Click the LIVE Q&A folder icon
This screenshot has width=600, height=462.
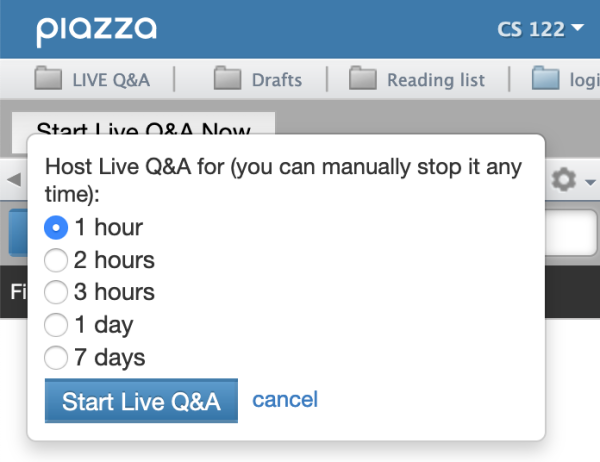click(48, 79)
